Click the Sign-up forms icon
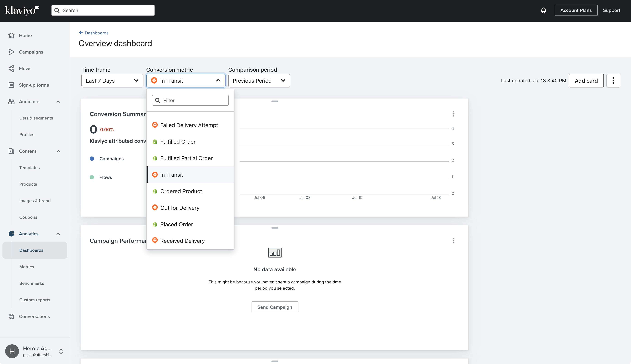This screenshot has width=631, height=364. point(12,85)
